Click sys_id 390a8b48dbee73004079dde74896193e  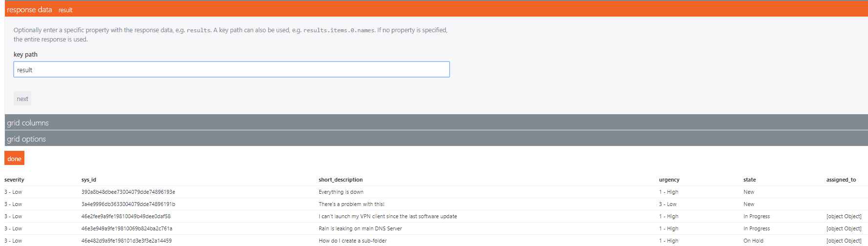click(128, 192)
